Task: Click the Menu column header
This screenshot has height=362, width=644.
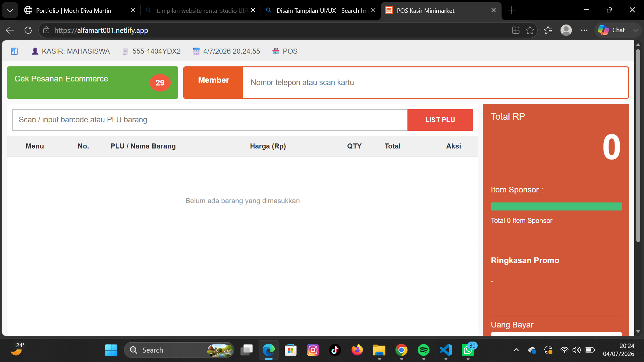Action: click(x=35, y=146)
